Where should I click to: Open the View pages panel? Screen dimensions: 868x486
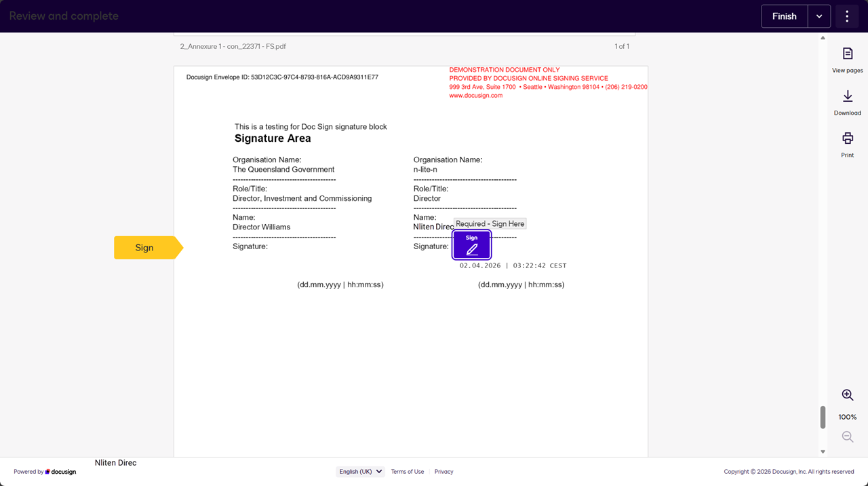point(847,60)
